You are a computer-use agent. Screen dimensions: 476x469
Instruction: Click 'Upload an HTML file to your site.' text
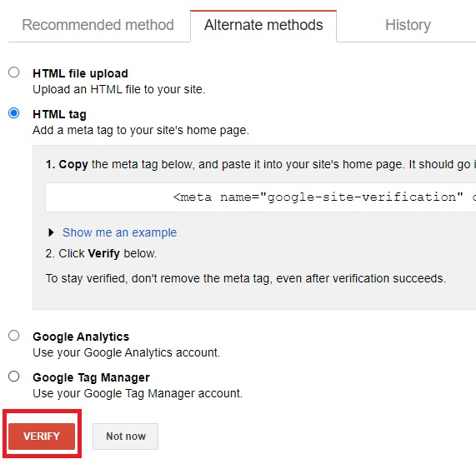pos(119,89)
